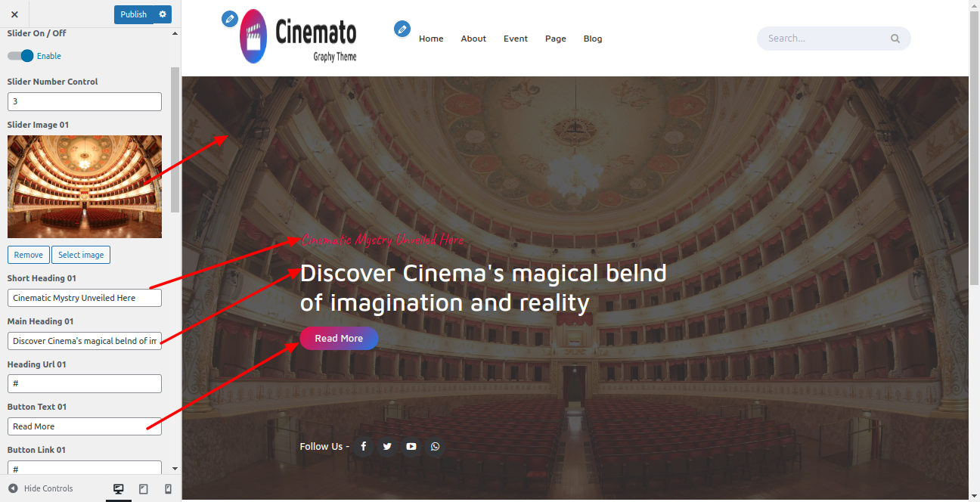Image resolution: width=980 pixels, height=502 pixels.
Task: Close the customizer with the X icon
Action: click(14, 14)
